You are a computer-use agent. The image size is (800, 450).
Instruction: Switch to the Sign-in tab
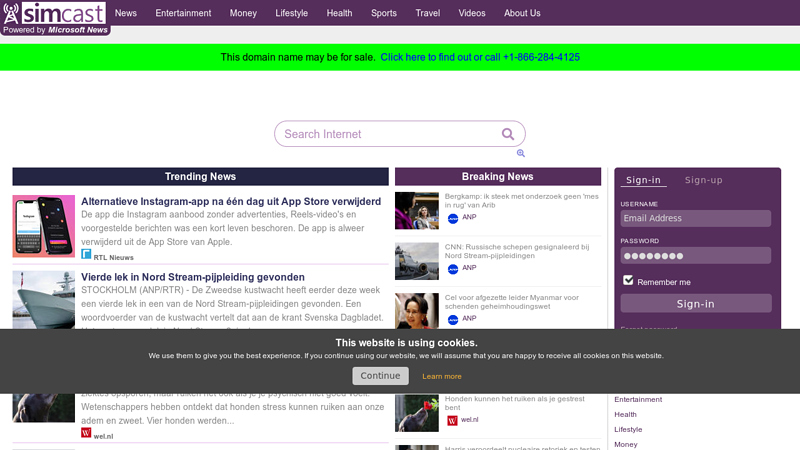(x=643, y=180)
